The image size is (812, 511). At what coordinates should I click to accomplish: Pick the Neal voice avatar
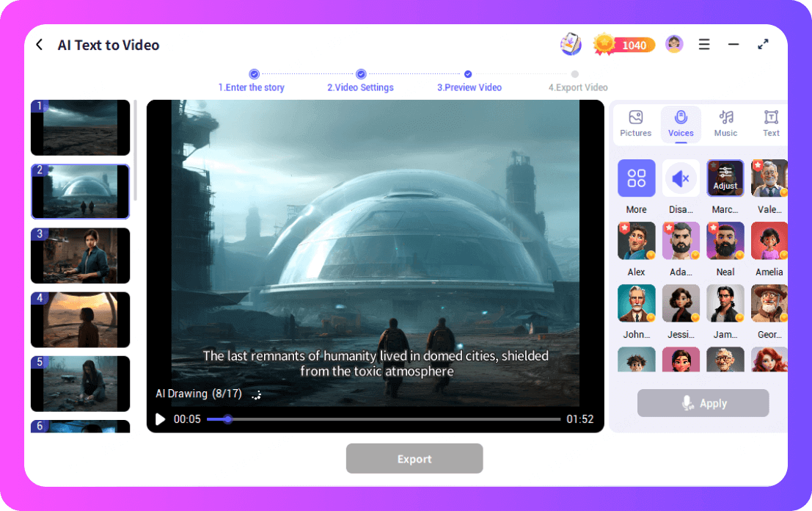coord(725,241)
